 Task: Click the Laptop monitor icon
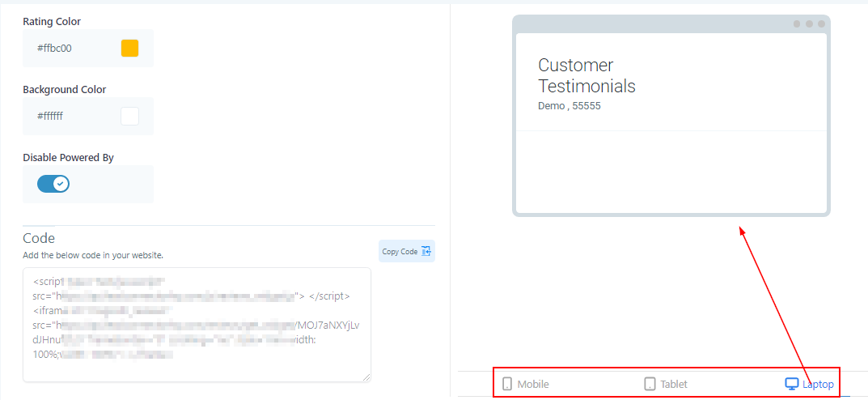(x=791, y=384)
